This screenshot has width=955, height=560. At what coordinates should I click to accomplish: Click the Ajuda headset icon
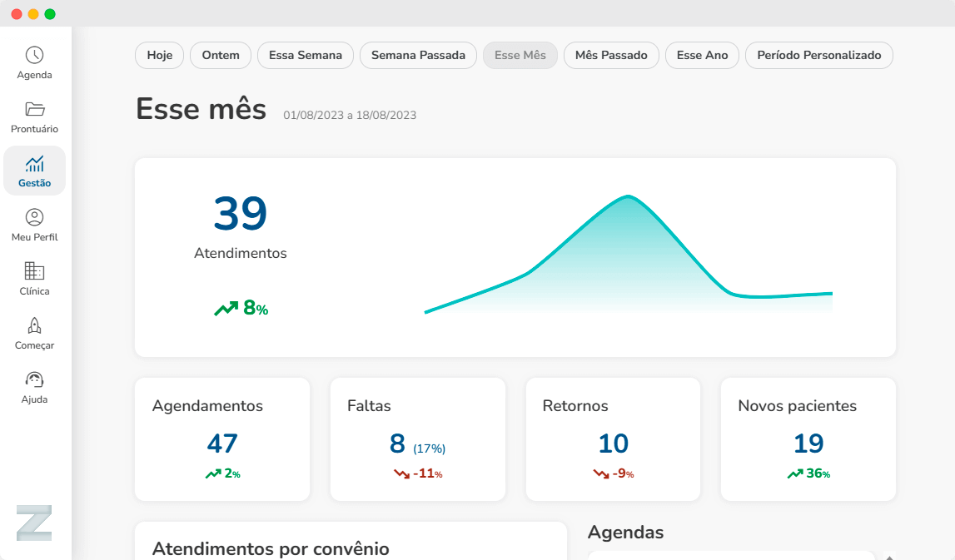34,380
